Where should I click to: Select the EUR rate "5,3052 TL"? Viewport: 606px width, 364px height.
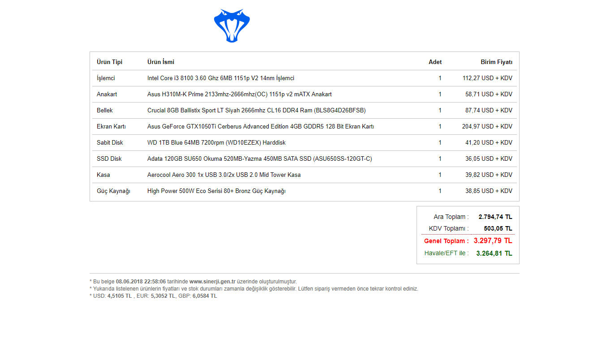(163, 296)
